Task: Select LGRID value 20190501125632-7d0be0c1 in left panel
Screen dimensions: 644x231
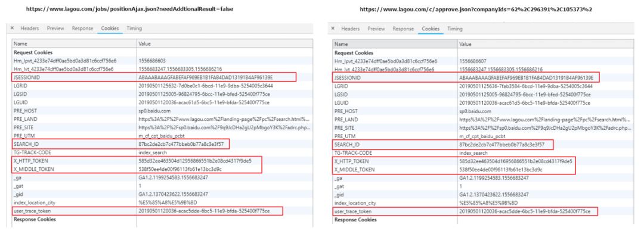Action: (206, 86)
